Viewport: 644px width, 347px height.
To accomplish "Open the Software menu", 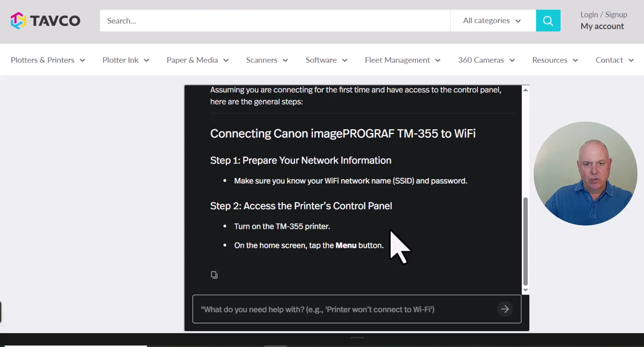I will tap(326, 60).
